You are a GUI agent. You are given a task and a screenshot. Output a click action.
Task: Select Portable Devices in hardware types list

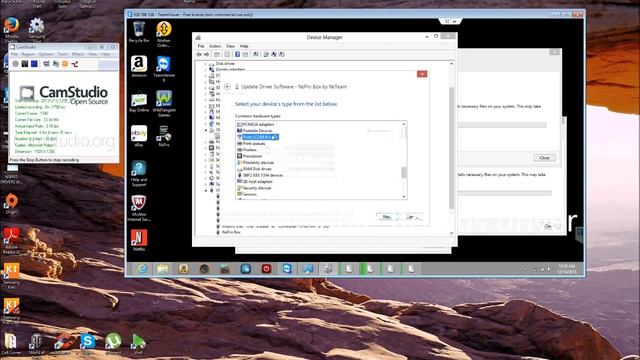click(x=255, y=131)
